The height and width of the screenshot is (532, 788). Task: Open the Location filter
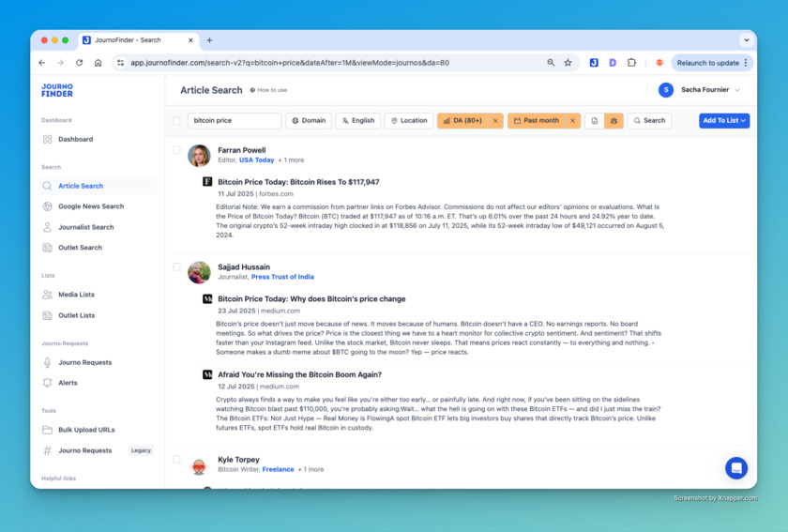point(409,121)
